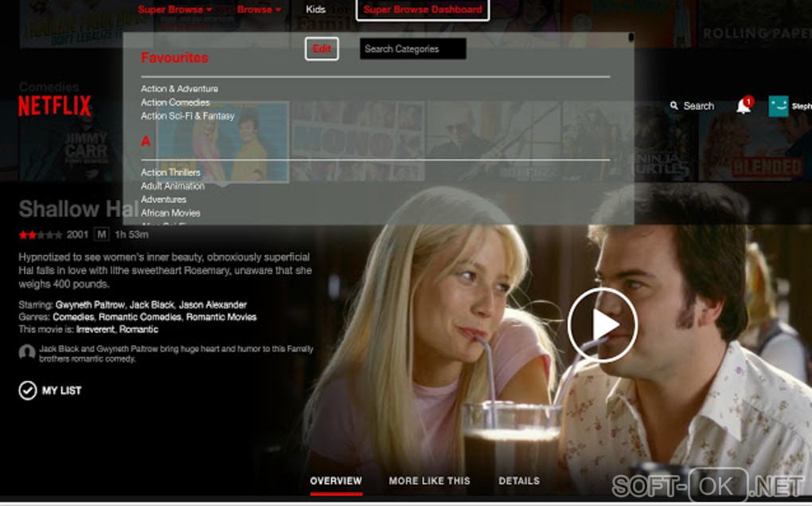This screenshot has height=506, width=812.
Task: Select the African Movies category
Action: [x=170, y=213]
